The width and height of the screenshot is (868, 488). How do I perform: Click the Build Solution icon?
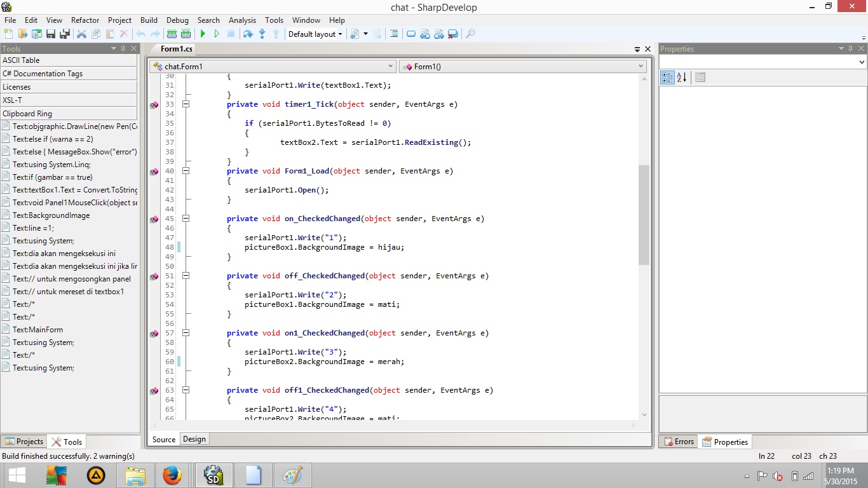(x=172, y=34)
